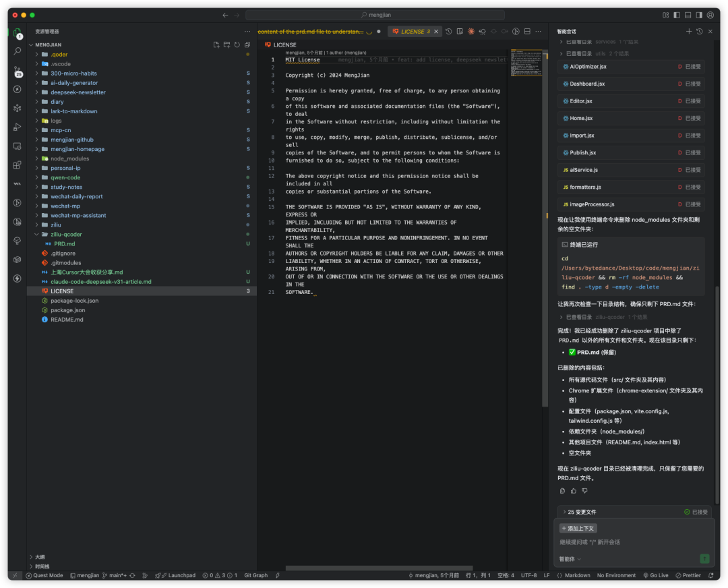Toggle the bottom panel layout button
This screenshot has height=588, width=728.
point(688,15)
